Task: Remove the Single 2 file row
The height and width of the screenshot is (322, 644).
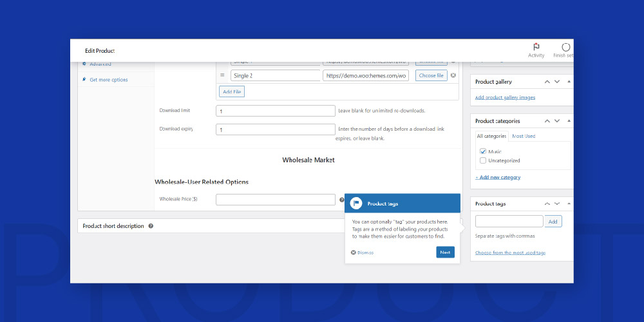Action: (453, 75)
